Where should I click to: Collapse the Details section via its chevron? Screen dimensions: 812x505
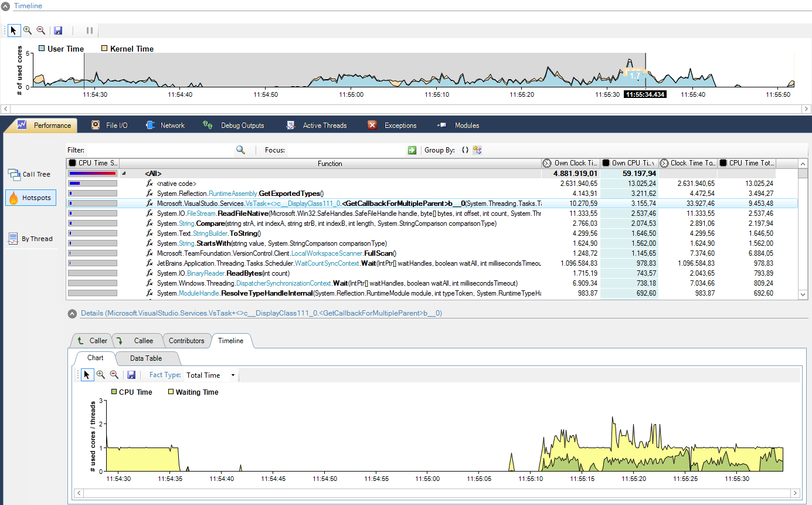(x=72, y=313)
